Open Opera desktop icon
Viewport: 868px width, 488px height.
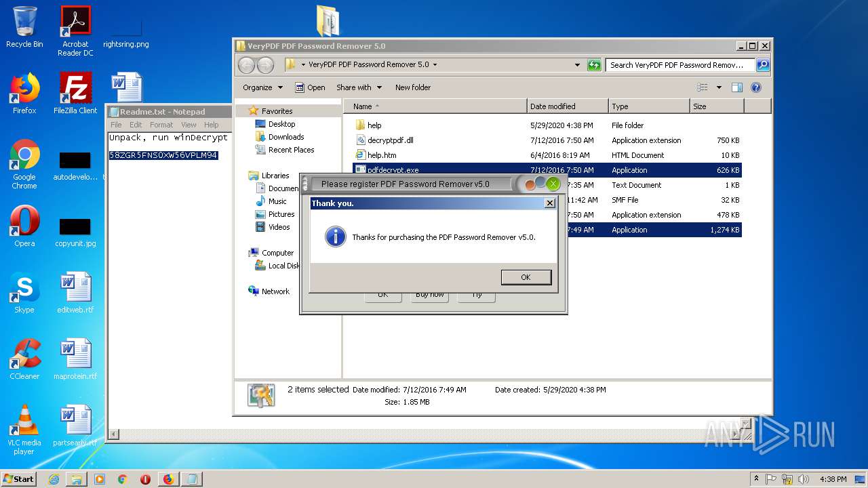24,226
